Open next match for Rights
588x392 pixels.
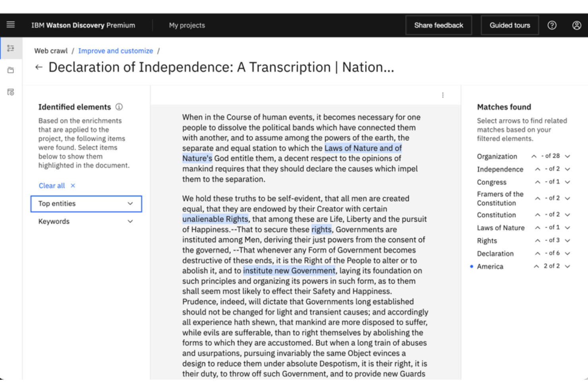(x=567, y=240)
